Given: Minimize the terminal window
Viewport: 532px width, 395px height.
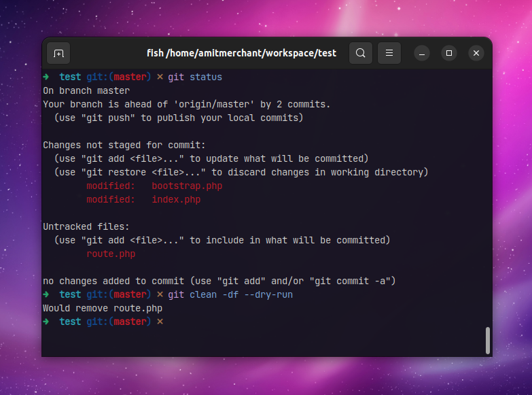Looking at the screenshot, I should click(421, 53).
